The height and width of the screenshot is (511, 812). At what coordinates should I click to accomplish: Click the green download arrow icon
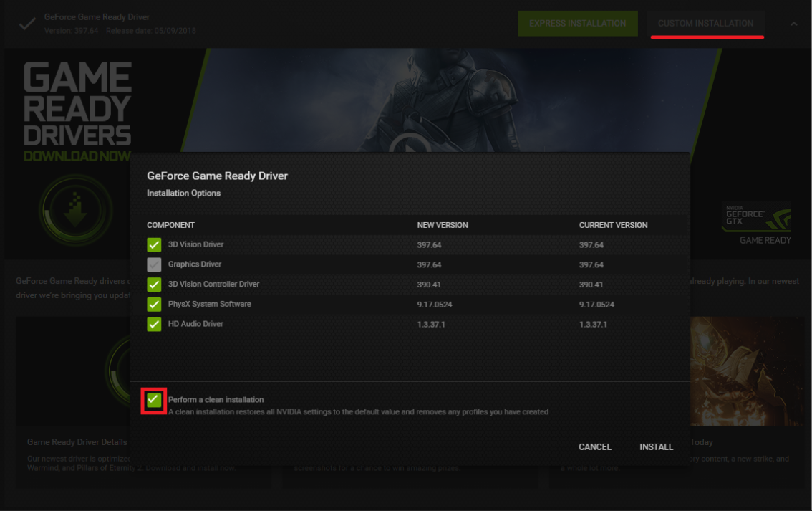pos(76,210)
